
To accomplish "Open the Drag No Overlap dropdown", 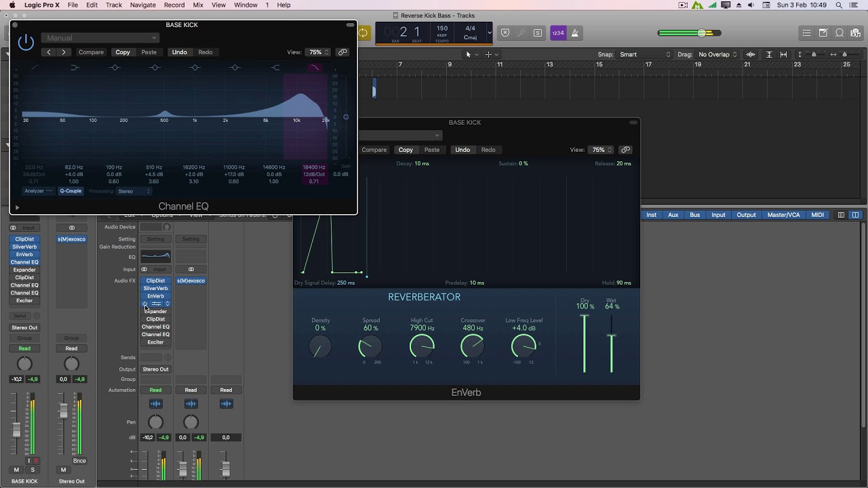I will click(x=717, y=54).
